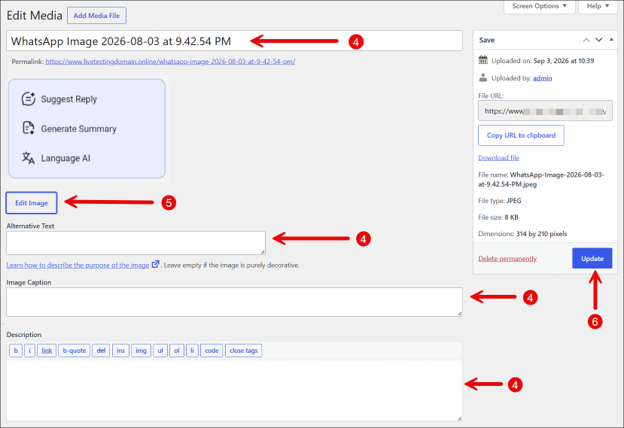Click in the Alternative Text box
The height and width of the screenshot is (428, 624).
(136, 243)
